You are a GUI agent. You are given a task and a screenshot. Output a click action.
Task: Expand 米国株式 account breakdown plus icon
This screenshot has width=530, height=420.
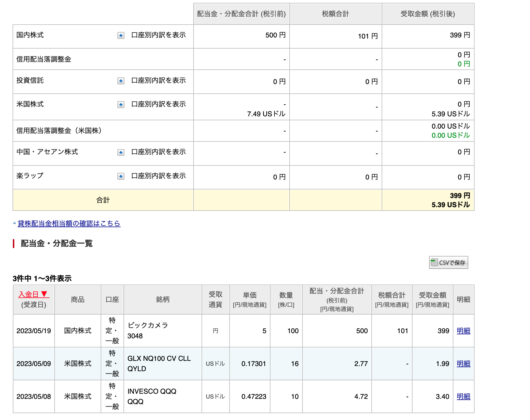click(x=121, y=105)
